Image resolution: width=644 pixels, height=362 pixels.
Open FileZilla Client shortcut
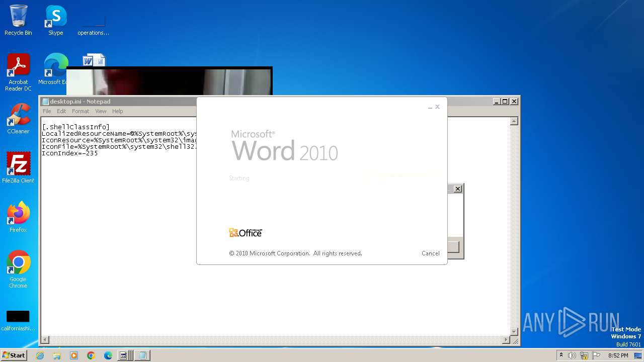click(18, 168)
